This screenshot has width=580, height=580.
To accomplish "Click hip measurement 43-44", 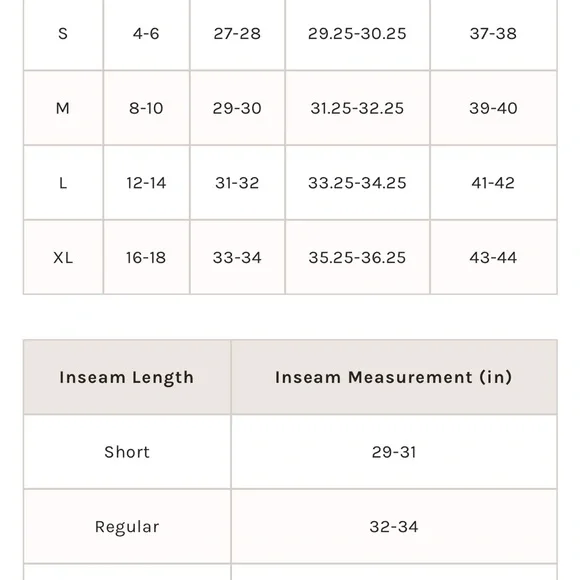I will [x=493, y=258].
